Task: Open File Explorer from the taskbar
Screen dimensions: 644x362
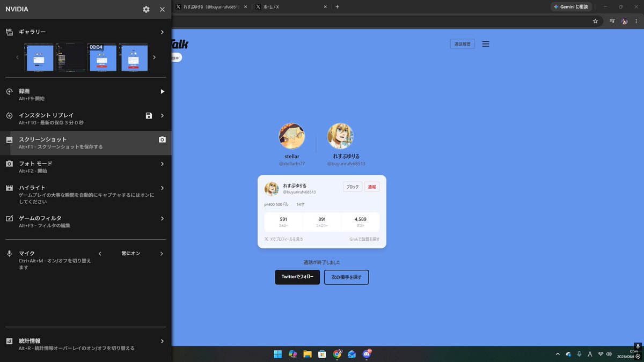Action: pyautogui.click(x=308, y=354)
